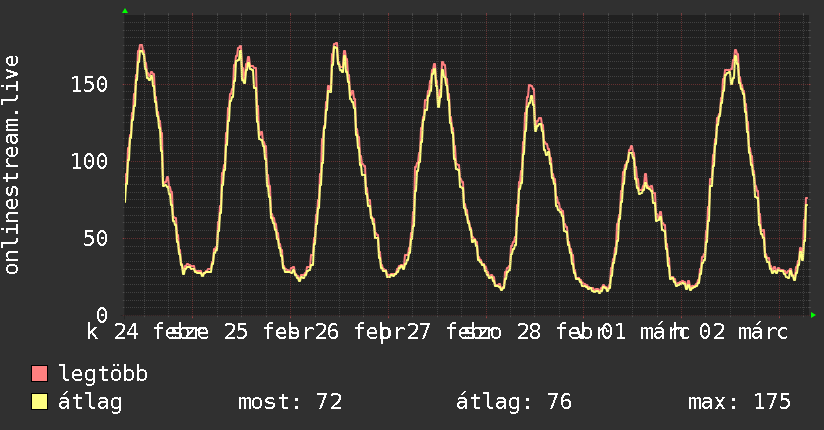Click the green arrow ending the x-axis
This screenshot has height=430, width=824.
(x=813, y=315)
